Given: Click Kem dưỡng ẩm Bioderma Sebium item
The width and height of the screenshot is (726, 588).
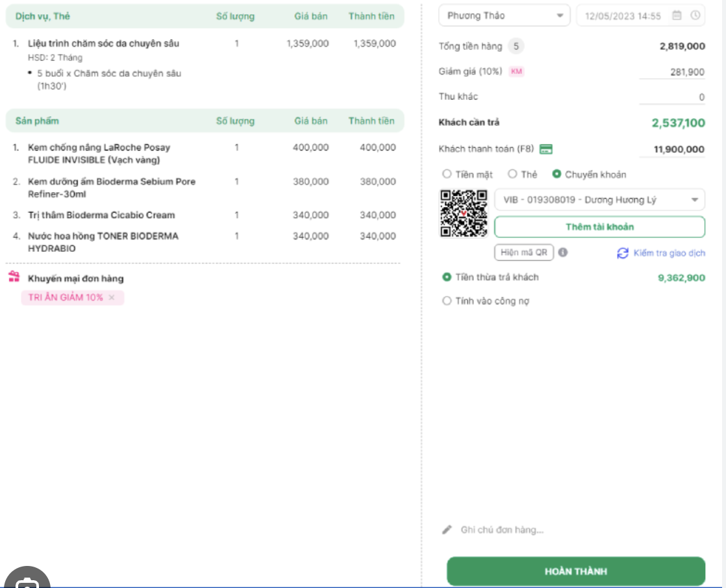Looking at the screenshot, I should pos(112,188).
